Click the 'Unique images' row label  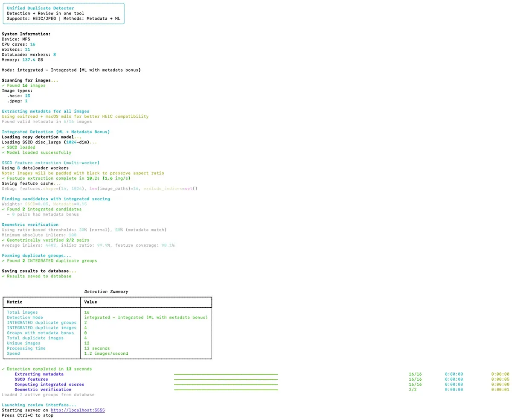click(23, 343)
